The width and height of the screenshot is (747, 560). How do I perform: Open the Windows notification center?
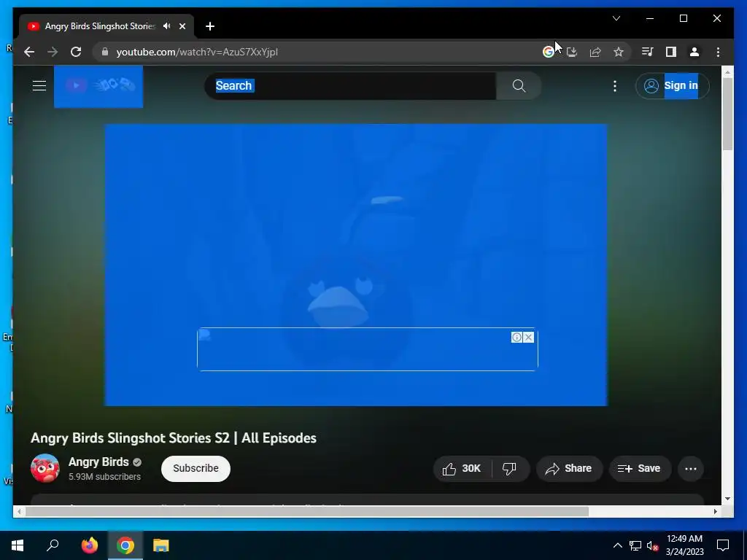pos(723,545)
